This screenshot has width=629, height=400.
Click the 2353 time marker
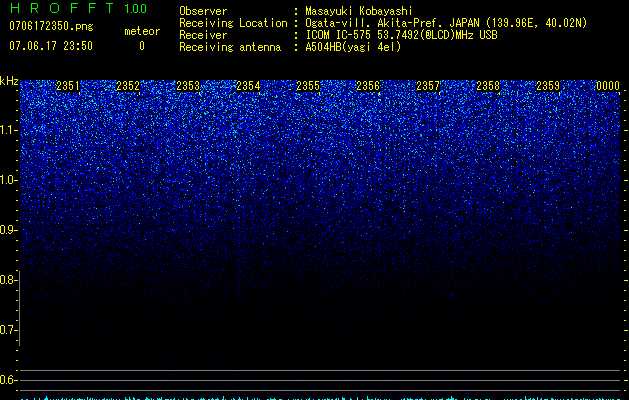188,86
